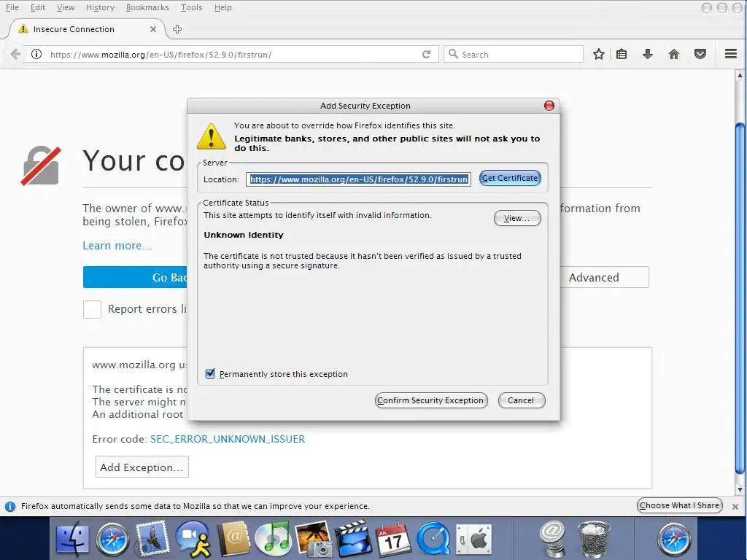Image resolution: width=747 pixels, height=560 pixels.
Task: Click the Back arrow in Firefox toolbar
Action: tap(15, 54)
